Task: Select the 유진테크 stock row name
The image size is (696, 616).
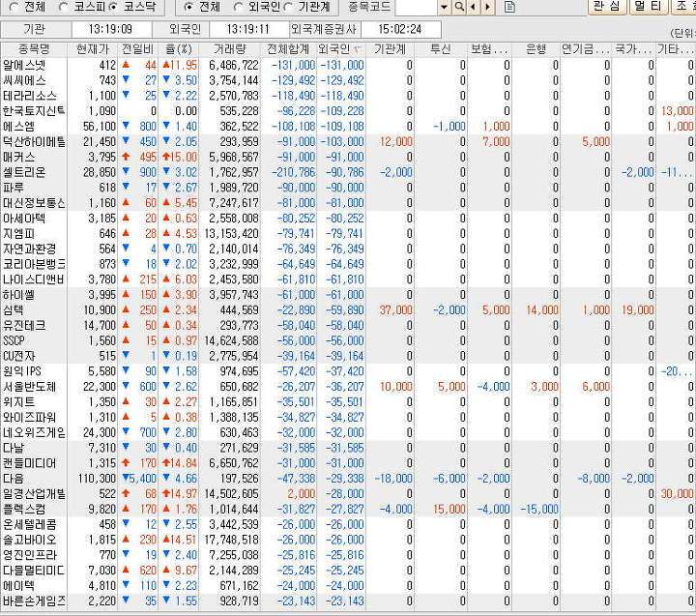Action: [x=24, y=326]
